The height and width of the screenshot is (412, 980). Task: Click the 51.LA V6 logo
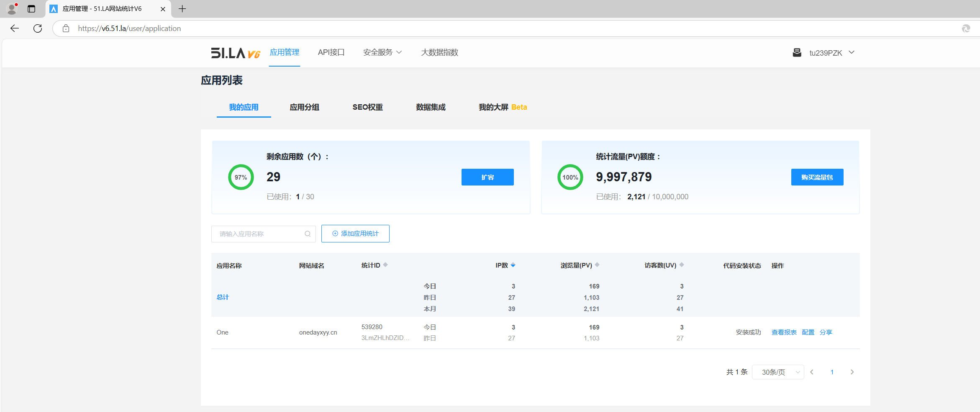236,53
